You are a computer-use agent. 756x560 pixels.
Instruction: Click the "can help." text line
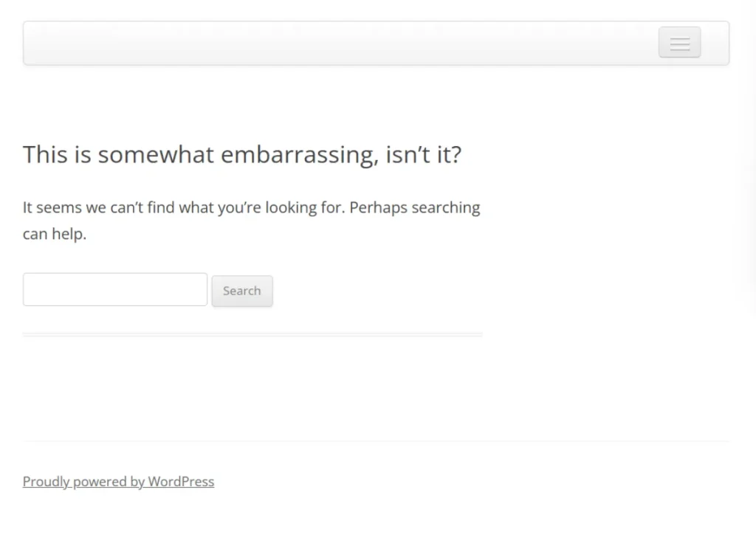click(x=55, y=235)
